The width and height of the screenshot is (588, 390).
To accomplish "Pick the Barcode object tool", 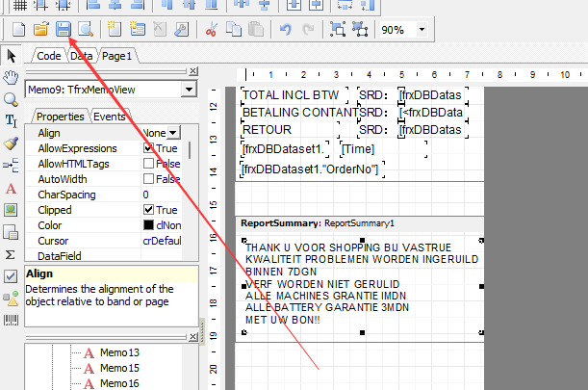I will [11, 320].
